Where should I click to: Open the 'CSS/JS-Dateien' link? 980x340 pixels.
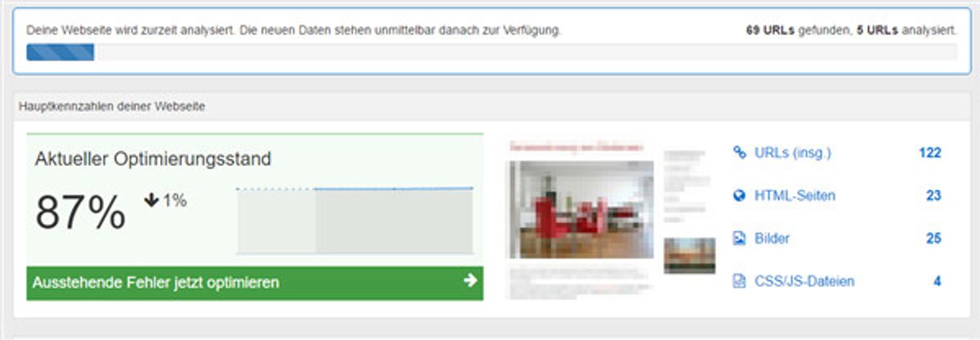pyautogui.click(x=804, y=281)
